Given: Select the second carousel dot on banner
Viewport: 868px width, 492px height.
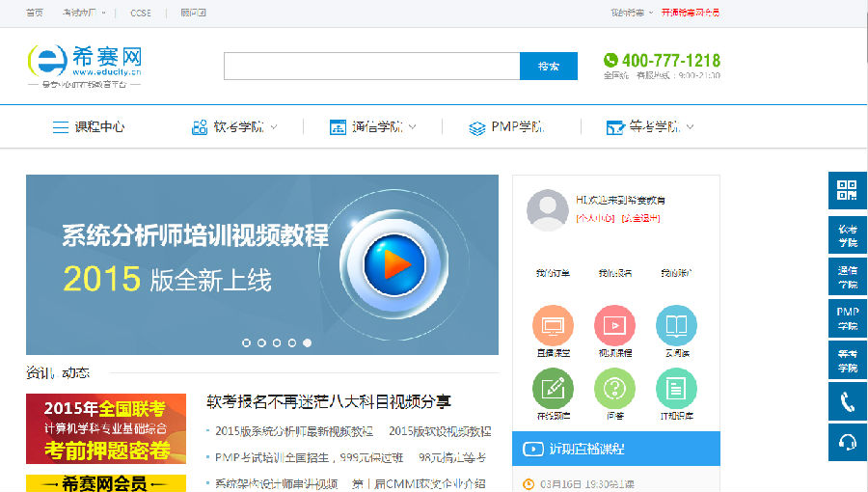Looking at the screenshot, I should click(261, 343).
